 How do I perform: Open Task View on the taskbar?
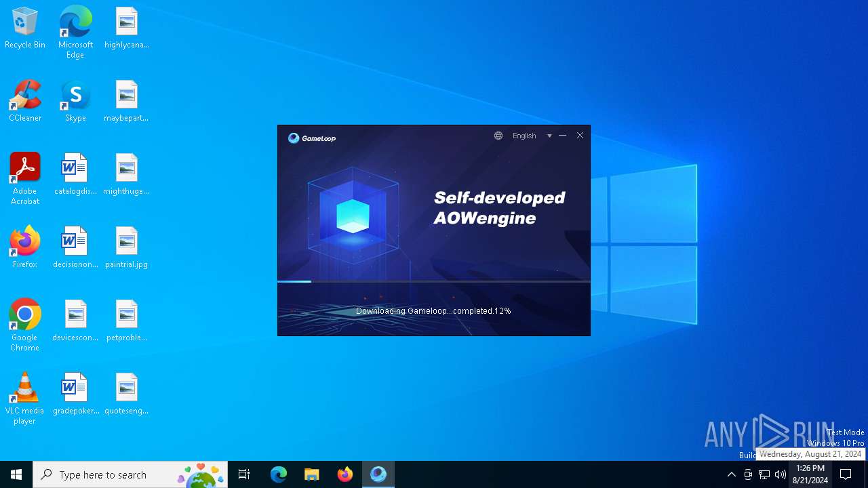point(244,474)
